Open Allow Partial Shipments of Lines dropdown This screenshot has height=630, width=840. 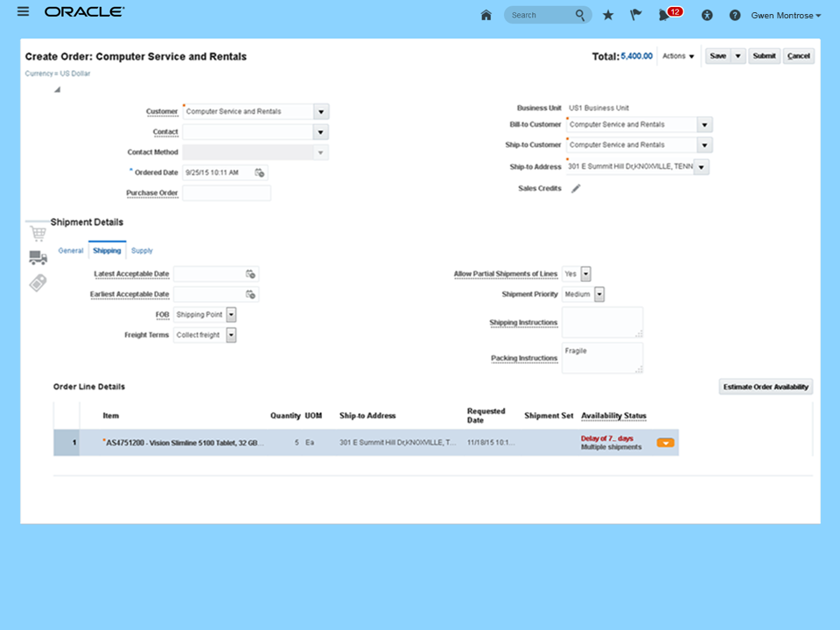pyautogui.click(x=585, y=274)
